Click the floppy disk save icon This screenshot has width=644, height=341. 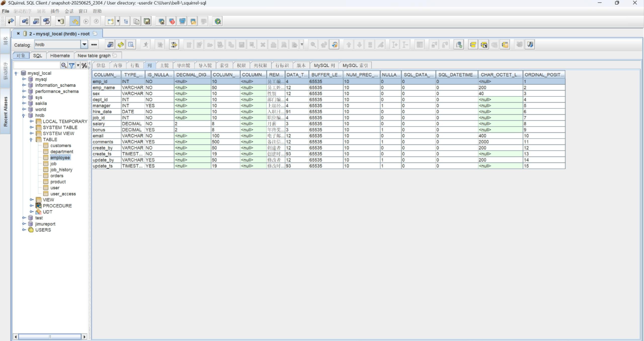coord(147,21)
